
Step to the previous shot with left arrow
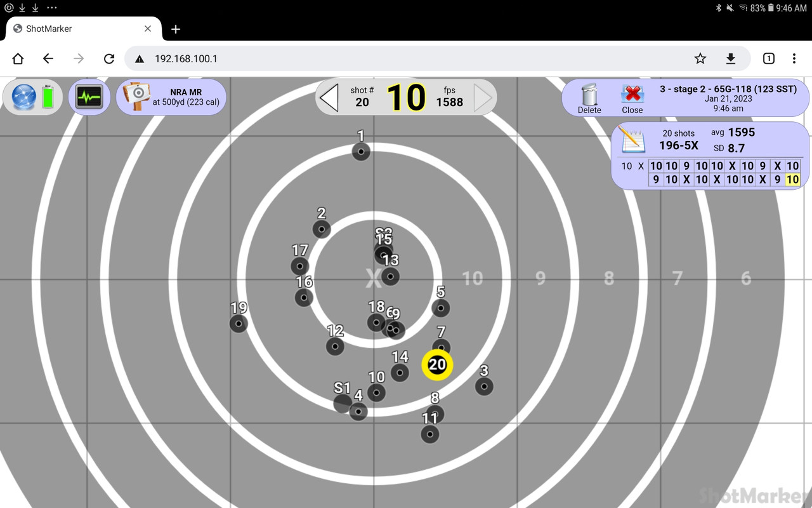329,97
